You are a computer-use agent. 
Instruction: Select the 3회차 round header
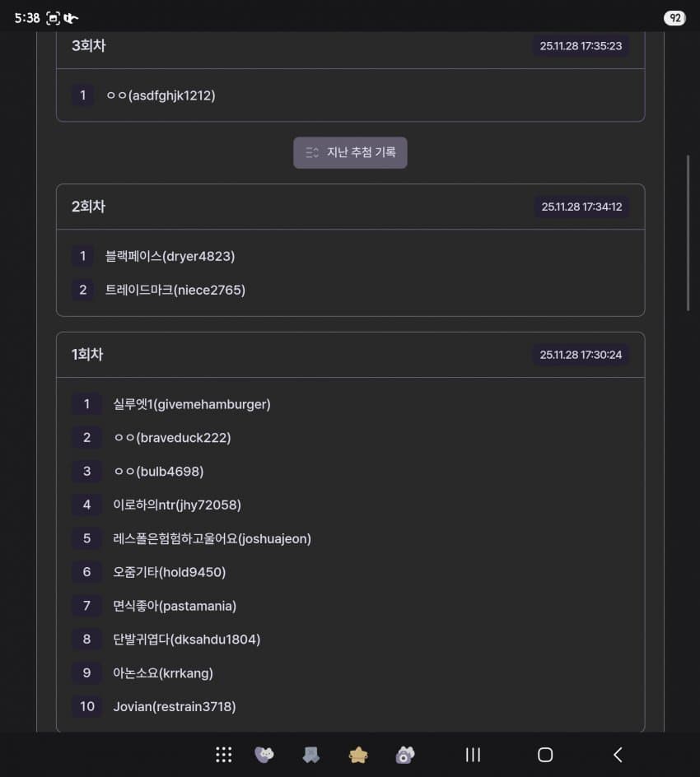pyautogui.click(x=89, y=46)
